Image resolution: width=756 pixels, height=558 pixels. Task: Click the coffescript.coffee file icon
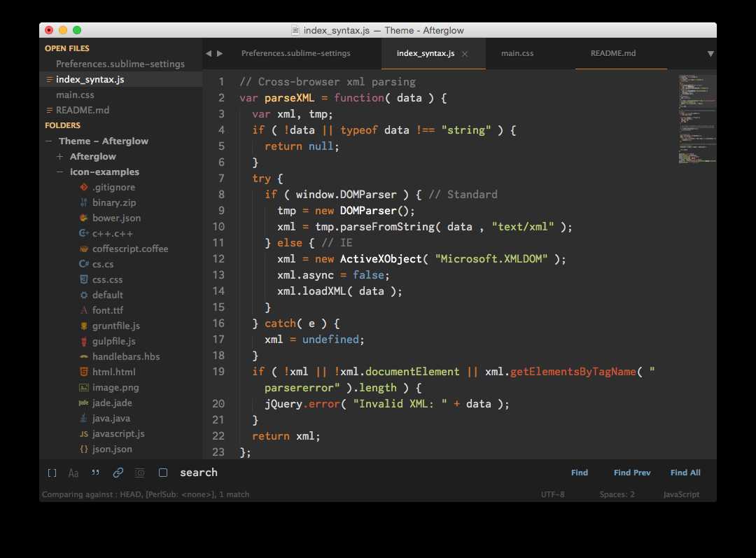pos(84,249)
